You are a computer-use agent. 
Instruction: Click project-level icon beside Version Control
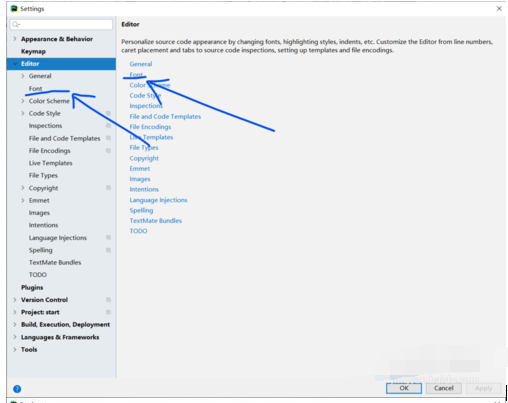[108, 300]
